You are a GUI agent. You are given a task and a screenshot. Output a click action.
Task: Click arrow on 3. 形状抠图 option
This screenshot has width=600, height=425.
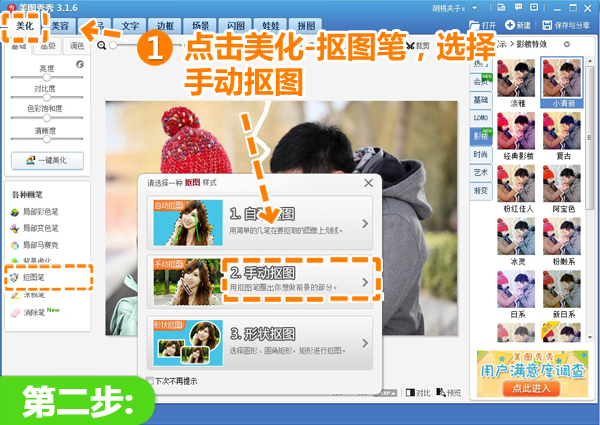tap(365, 343)
